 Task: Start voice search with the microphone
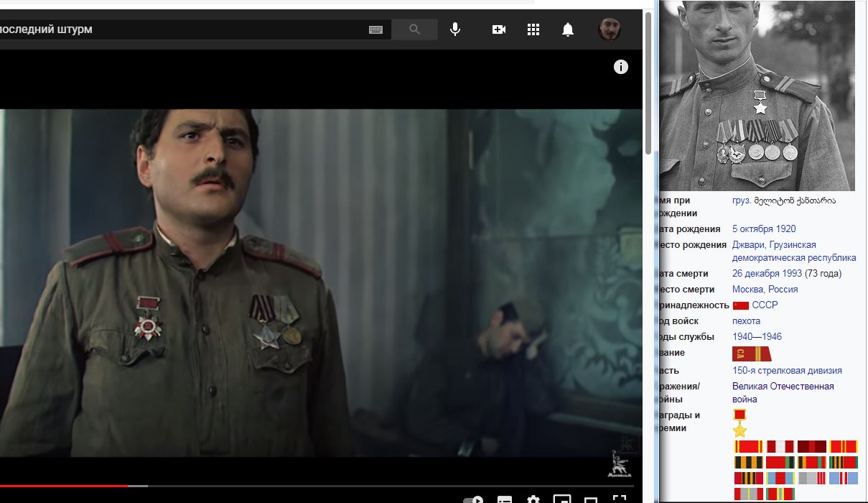tap(454, 29)
